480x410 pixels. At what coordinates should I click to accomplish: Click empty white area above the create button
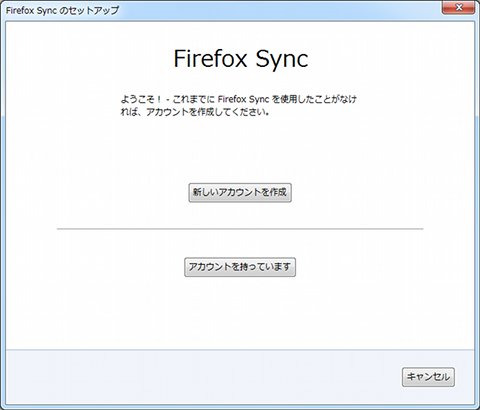click(x=240, y=150)
